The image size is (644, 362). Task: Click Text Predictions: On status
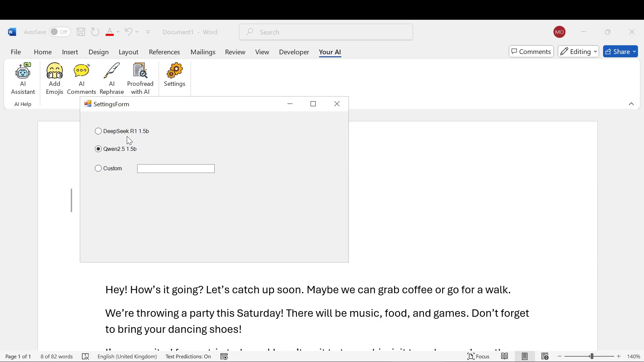point(188,357)
